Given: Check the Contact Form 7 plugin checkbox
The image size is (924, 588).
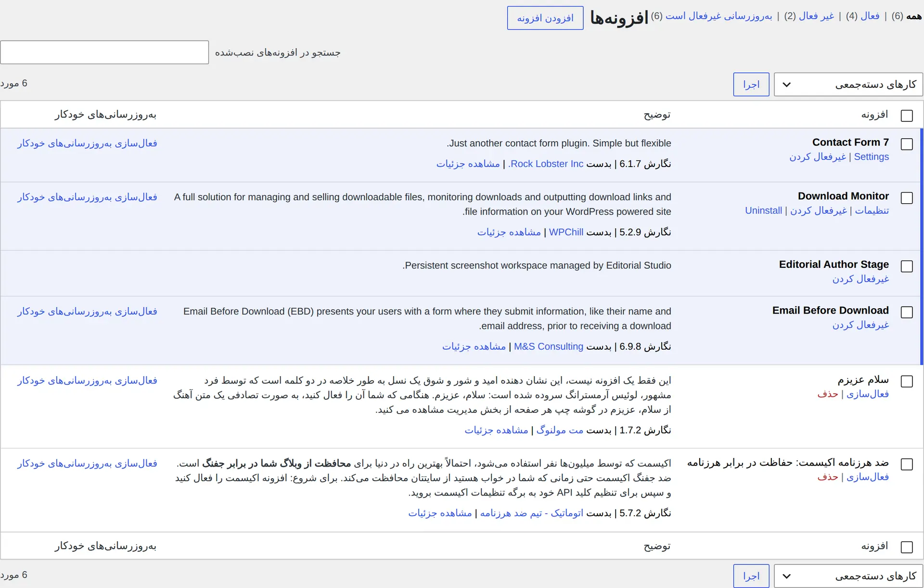Looking at the screenshot, I should (x=907, y=144).
